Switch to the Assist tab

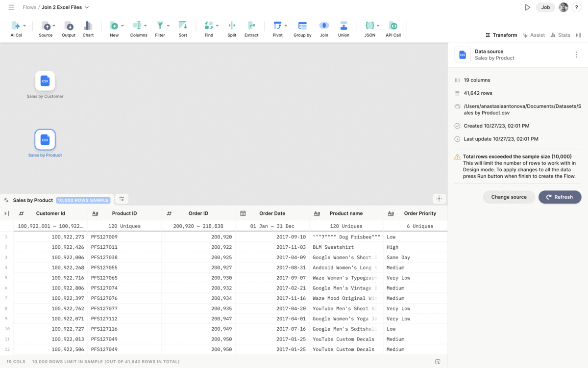point(534,35)
